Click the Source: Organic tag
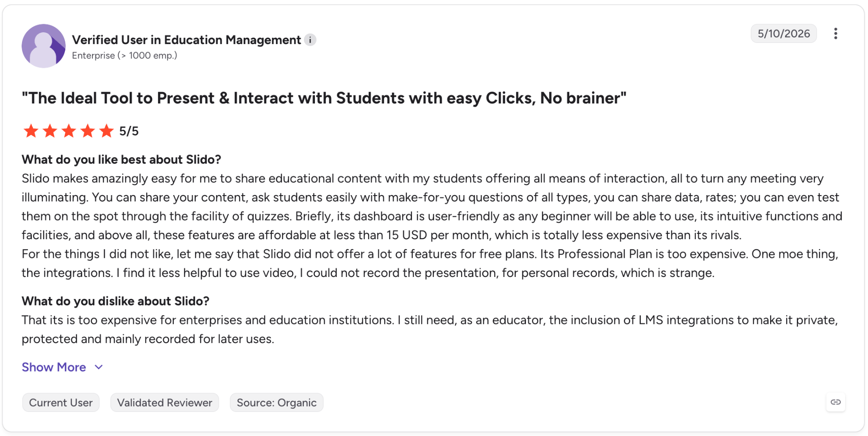Viewport: 868px width, 436px height. [x=276, y=402]
